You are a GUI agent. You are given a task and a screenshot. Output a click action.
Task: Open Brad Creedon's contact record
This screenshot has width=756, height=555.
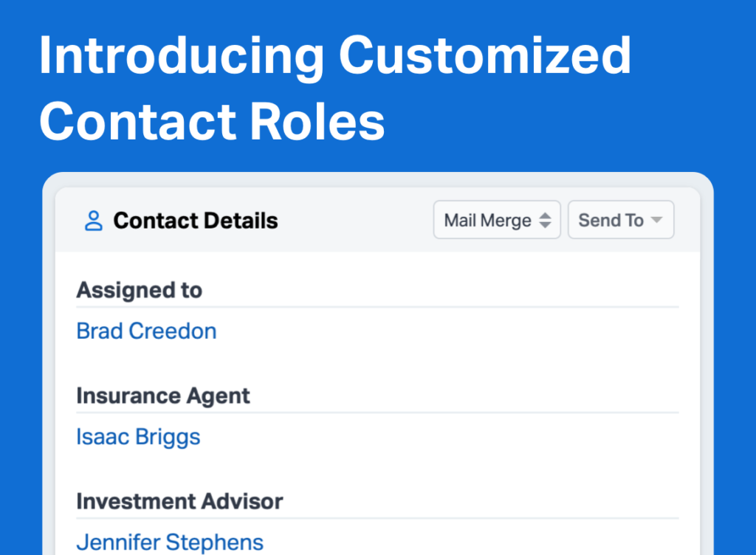coord(145,331)
